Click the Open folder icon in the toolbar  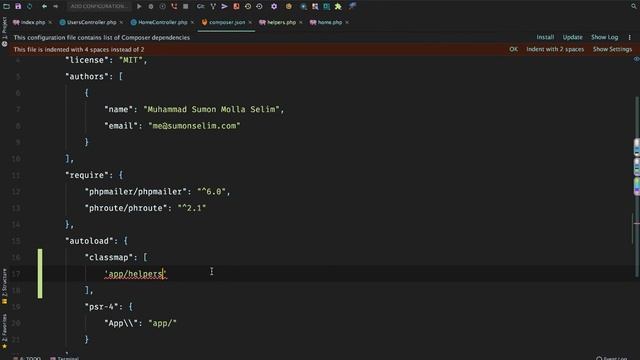[6, 6]
